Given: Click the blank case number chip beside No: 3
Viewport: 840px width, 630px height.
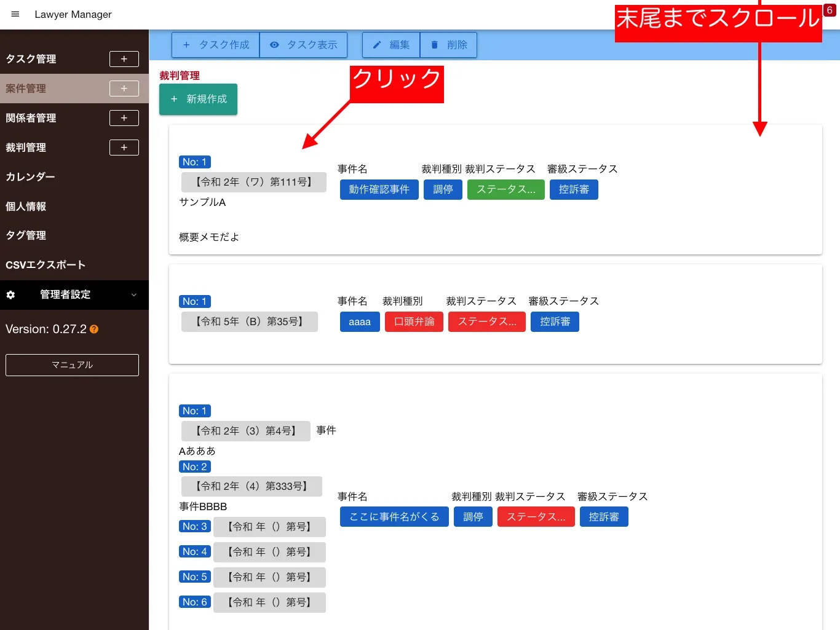Looking at the screenshot, I should tap(269, 527).
